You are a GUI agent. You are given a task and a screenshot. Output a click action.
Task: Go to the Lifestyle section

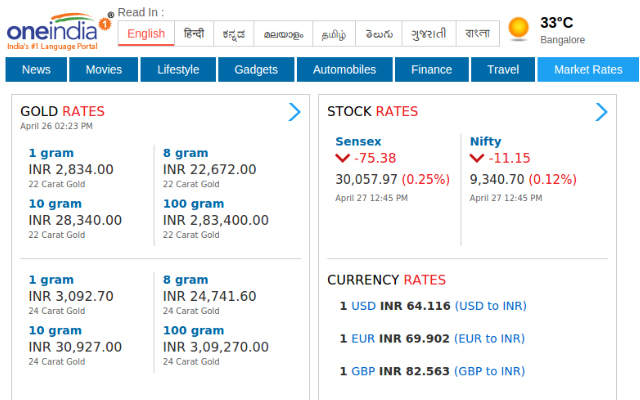coord(178,70)
